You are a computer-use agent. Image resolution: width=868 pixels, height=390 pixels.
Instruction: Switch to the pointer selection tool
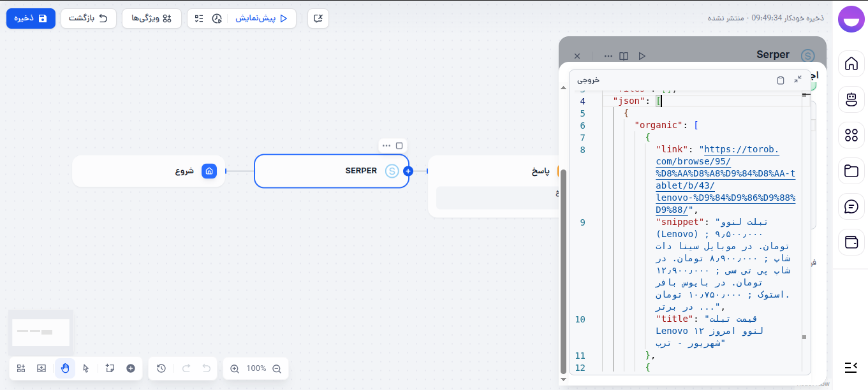click(85, 368)
